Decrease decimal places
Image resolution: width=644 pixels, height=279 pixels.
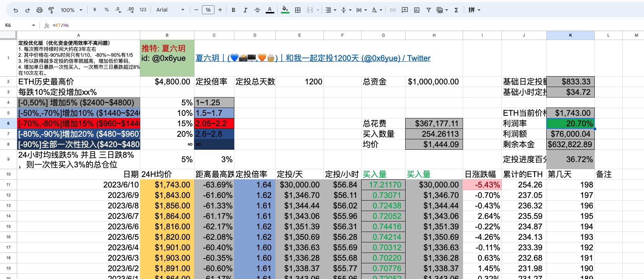point(119,10)
